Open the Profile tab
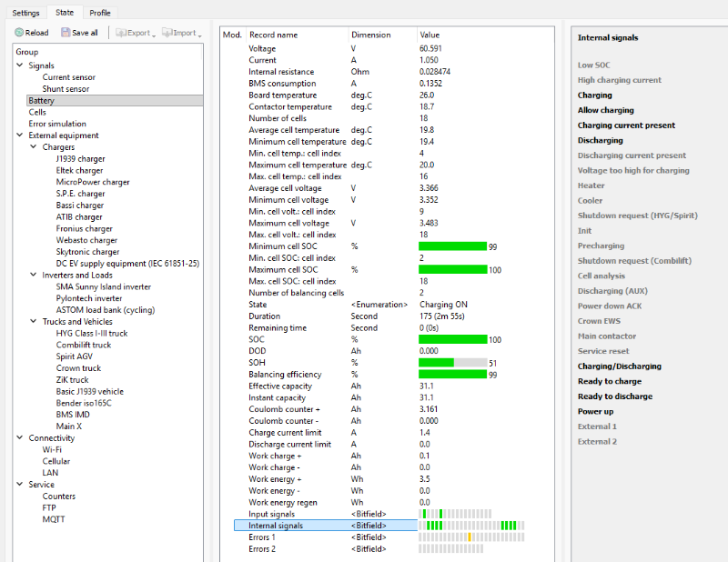This screenshot has width=728, height=562. point(100,13)
